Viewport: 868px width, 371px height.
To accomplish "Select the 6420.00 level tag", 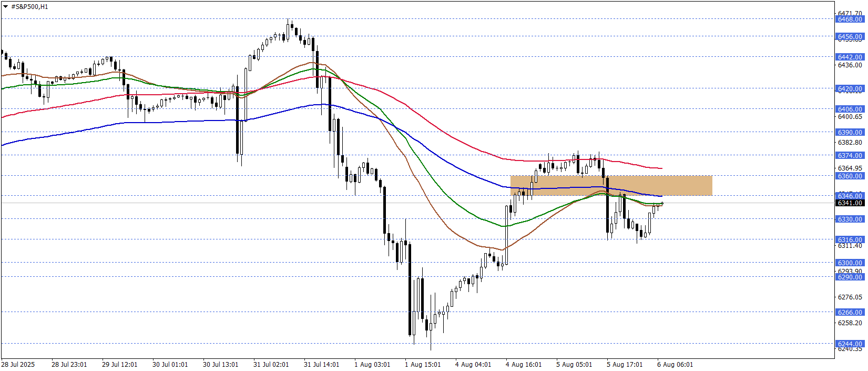I will (850, 89).
